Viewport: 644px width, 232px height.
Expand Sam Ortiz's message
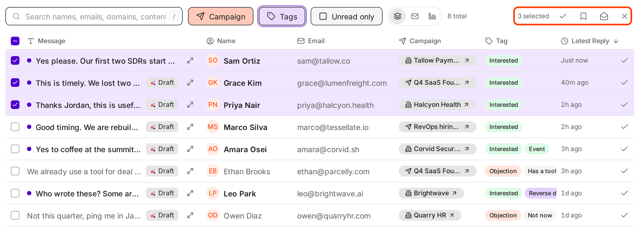pyautogui.click(x=190, y=60)
